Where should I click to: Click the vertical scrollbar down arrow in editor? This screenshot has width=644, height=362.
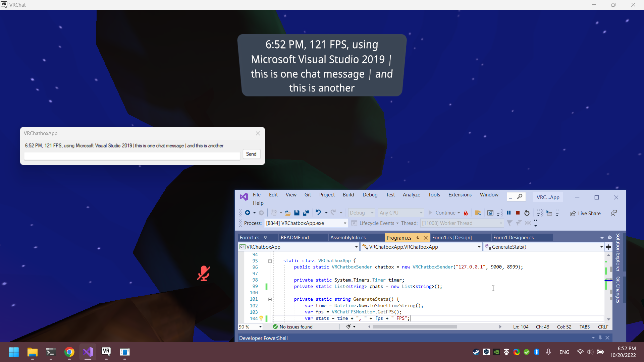[x=608, y=319]
